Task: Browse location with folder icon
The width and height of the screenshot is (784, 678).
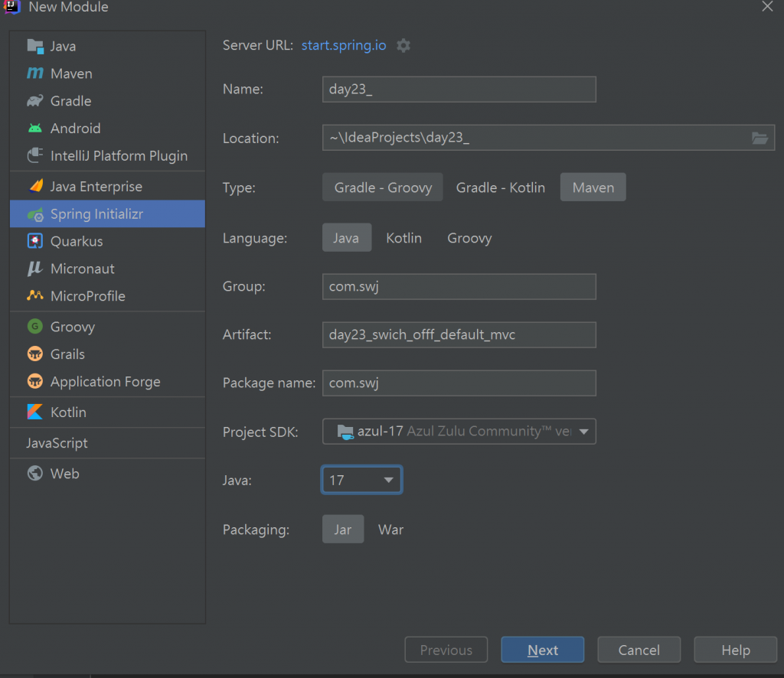Action: click(x=759, y=138)
